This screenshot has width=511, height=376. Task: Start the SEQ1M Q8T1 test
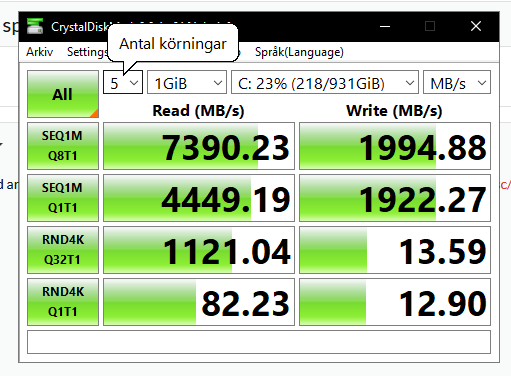(x=63, y=146)
